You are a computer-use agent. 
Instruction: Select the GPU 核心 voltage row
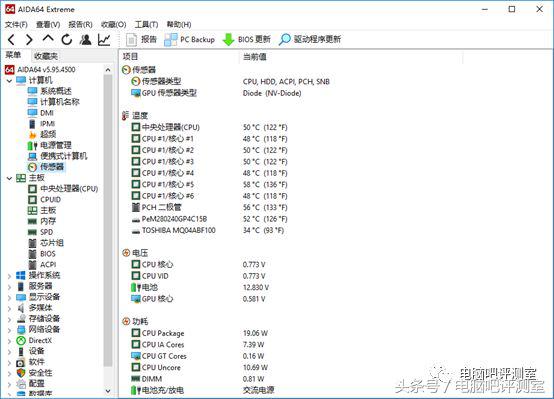(198, 299)
